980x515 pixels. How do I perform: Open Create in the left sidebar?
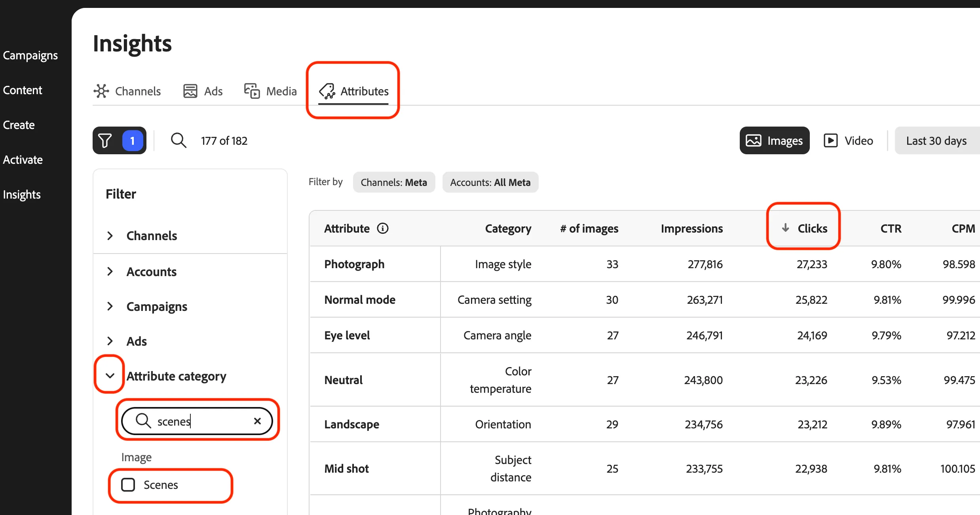click(19, 125)
